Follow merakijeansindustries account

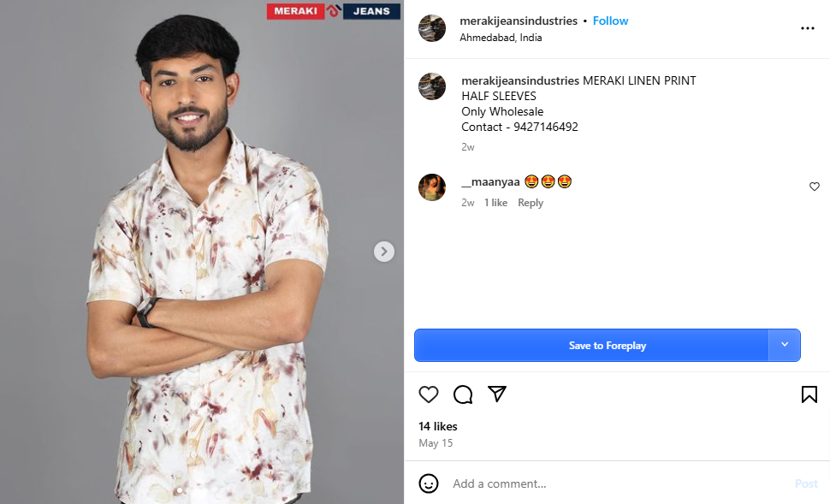point(611,21)
